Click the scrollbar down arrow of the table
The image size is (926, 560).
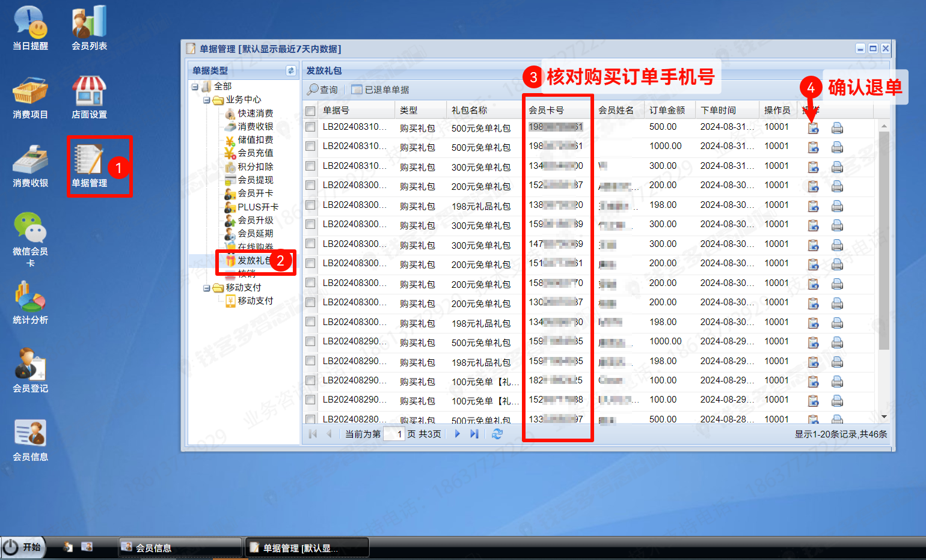884,416
